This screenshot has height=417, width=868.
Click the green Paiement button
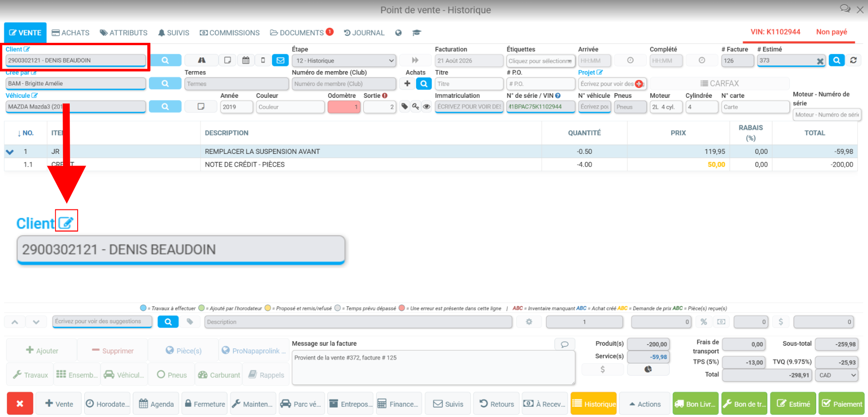pyautogui.click(x=842, y=404)
